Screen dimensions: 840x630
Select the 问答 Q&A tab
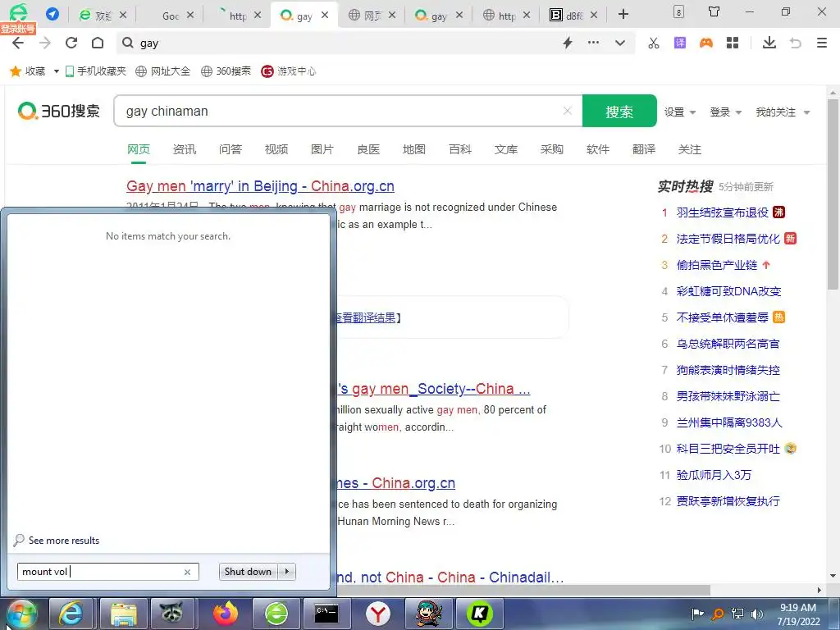click(231, 149)
